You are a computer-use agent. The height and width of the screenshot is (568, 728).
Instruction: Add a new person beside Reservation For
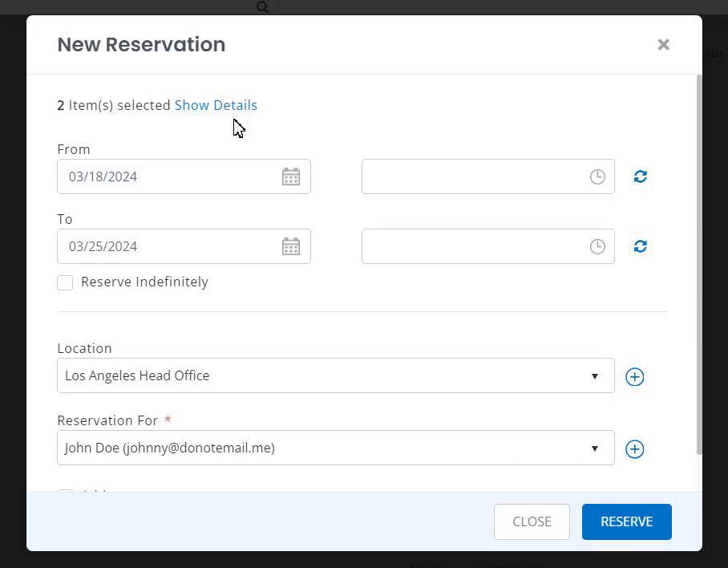635,449
